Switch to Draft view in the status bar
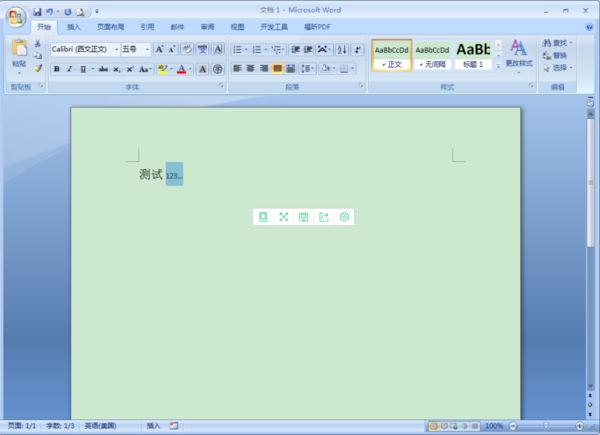The width and height of the screenshot is (600, 435). 475,426
